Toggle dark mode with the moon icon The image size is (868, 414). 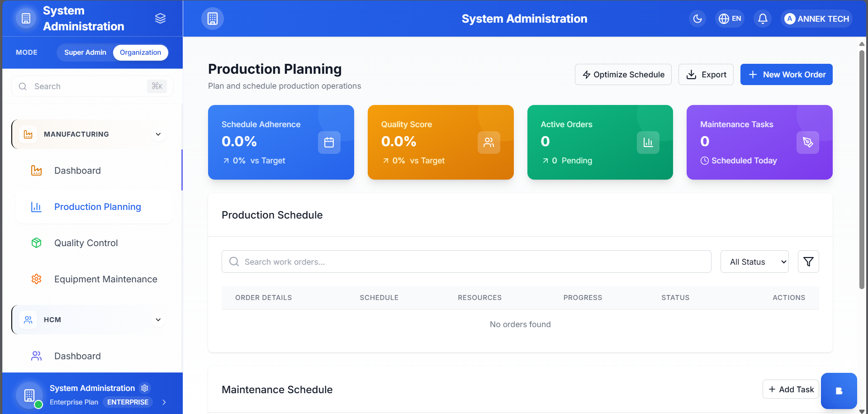click(x=697, y=19)
